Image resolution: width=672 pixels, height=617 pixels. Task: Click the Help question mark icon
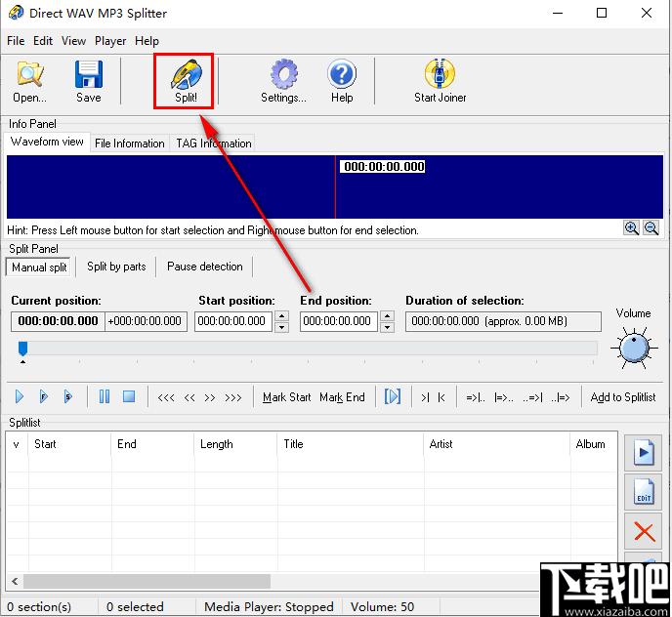[342, 81]
